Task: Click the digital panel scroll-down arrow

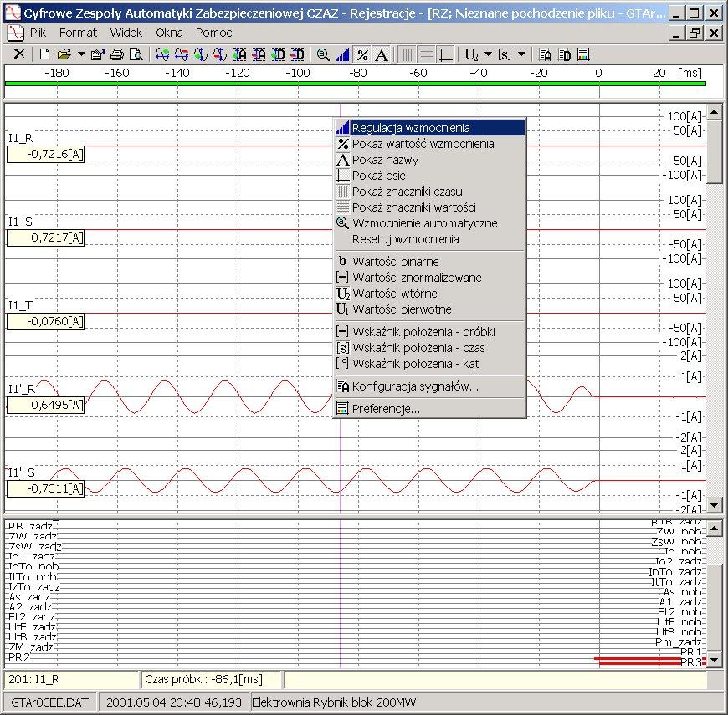Action: 714,659
